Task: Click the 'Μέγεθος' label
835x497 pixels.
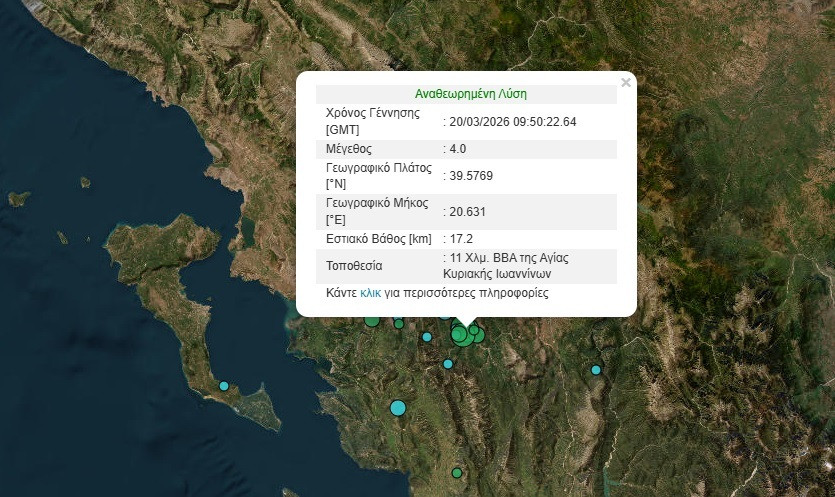Action: [x=349, y=149]
